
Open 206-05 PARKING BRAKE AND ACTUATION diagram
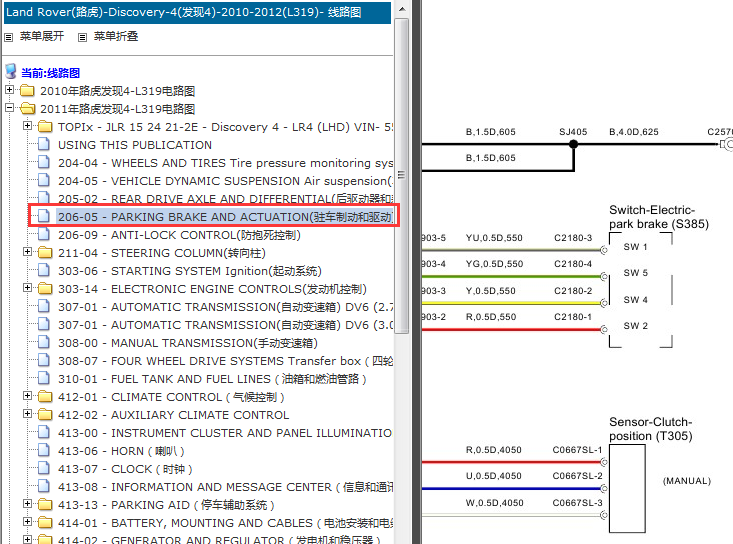click(x=225, y=217)
